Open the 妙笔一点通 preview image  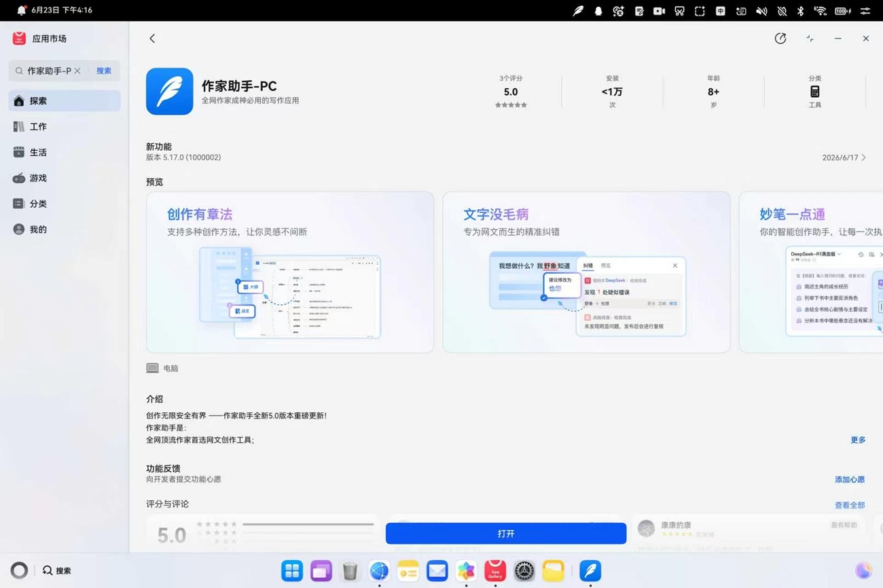[811, 272]
